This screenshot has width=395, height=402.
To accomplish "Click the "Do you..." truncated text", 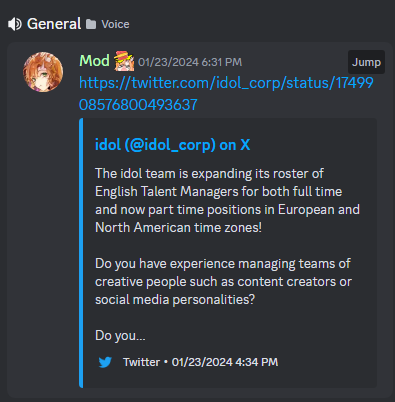I will pos(120,336).
